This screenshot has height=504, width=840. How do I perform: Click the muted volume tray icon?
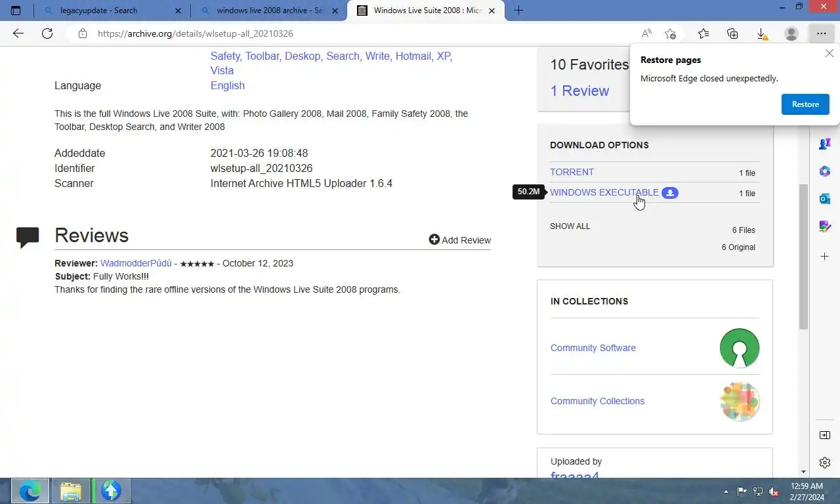(774, 491)
